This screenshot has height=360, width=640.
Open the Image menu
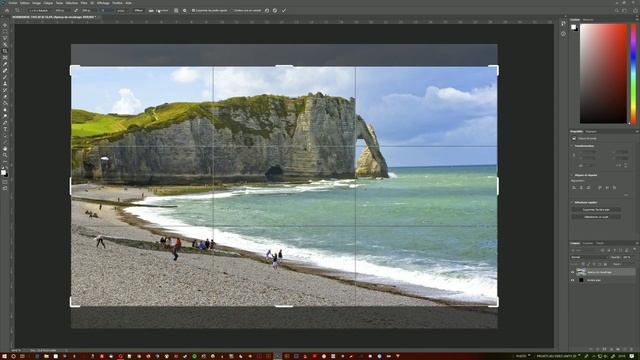(36, 3)
